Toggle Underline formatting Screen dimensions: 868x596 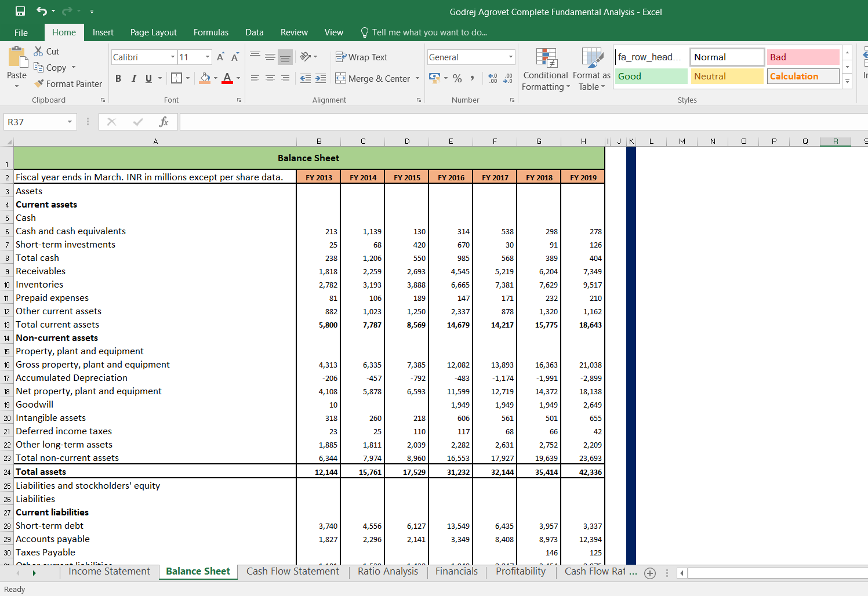point(149,78)
